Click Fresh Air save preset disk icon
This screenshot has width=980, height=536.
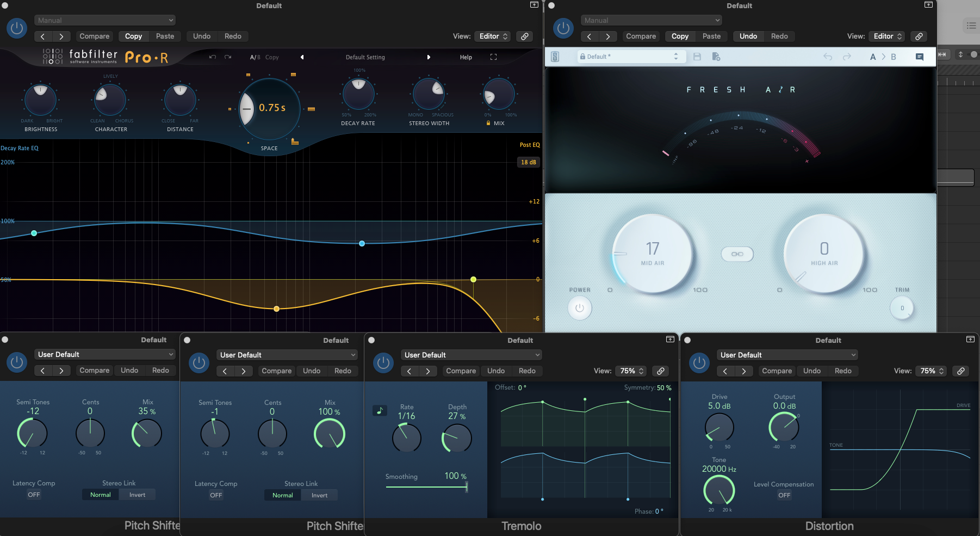click(697, 57)
